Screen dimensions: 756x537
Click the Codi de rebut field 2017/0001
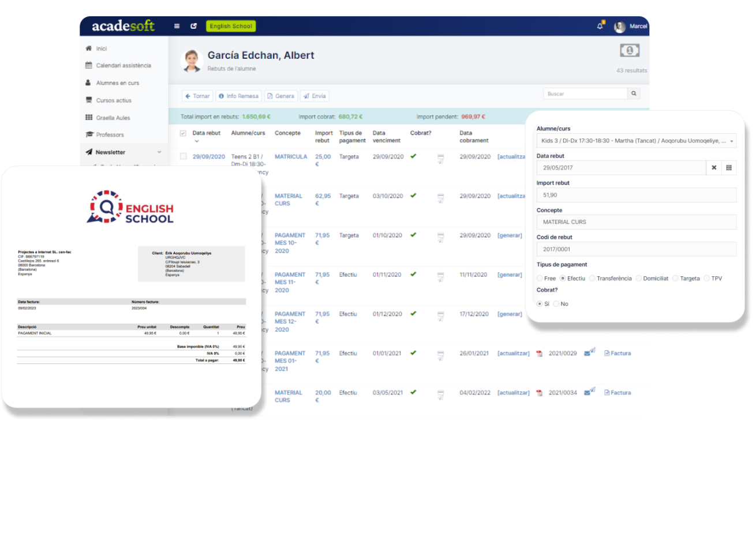pos(637,249)
